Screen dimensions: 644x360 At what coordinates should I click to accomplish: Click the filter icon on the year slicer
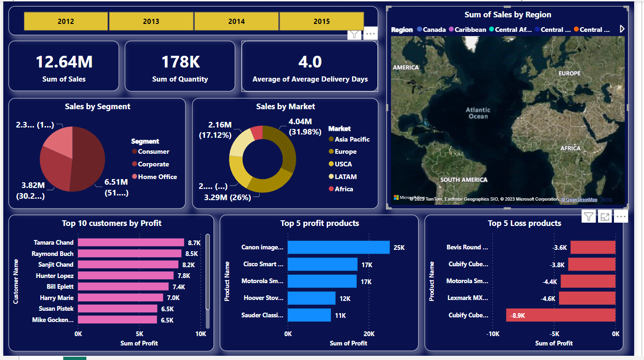(x=354, y=34)
